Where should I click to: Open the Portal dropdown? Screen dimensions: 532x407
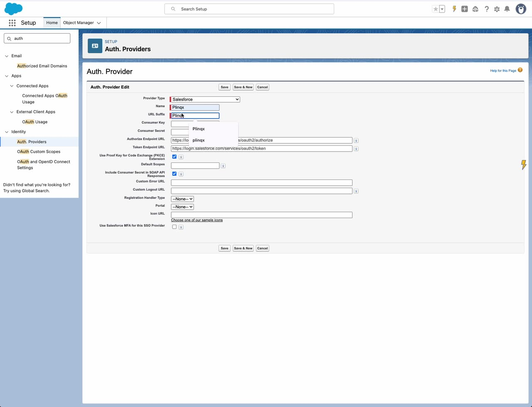[182, 207]
